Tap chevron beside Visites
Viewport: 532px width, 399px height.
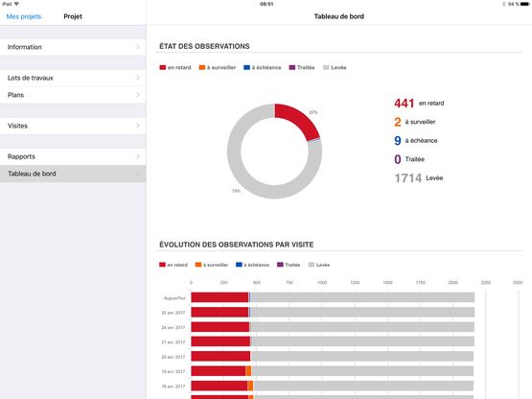(x=138, y=126)
